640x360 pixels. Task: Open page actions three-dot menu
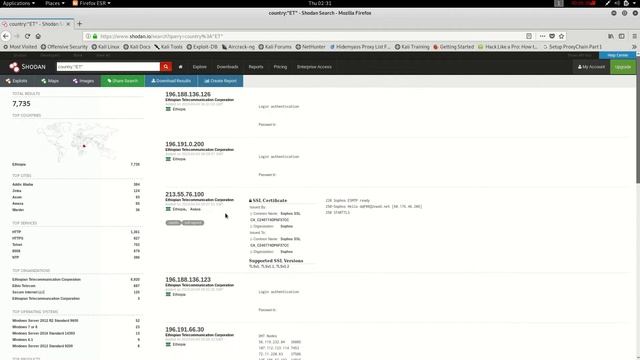click(542, 36)
